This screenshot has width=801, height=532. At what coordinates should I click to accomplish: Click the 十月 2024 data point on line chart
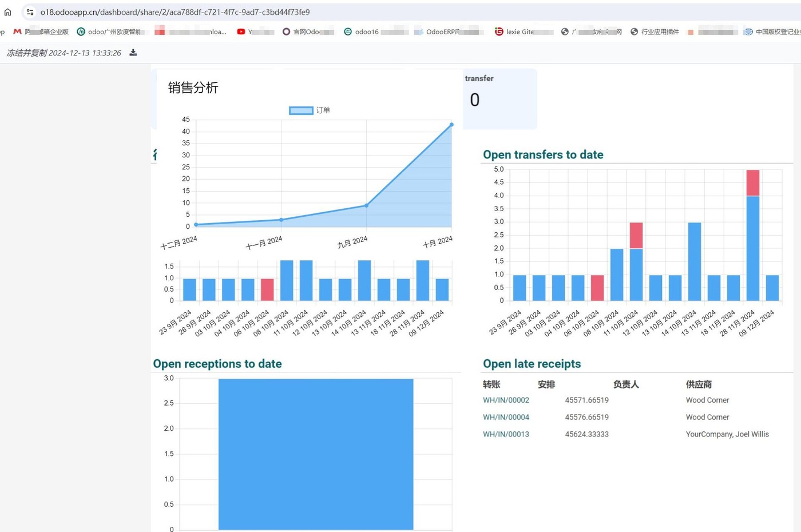[451, 125]
